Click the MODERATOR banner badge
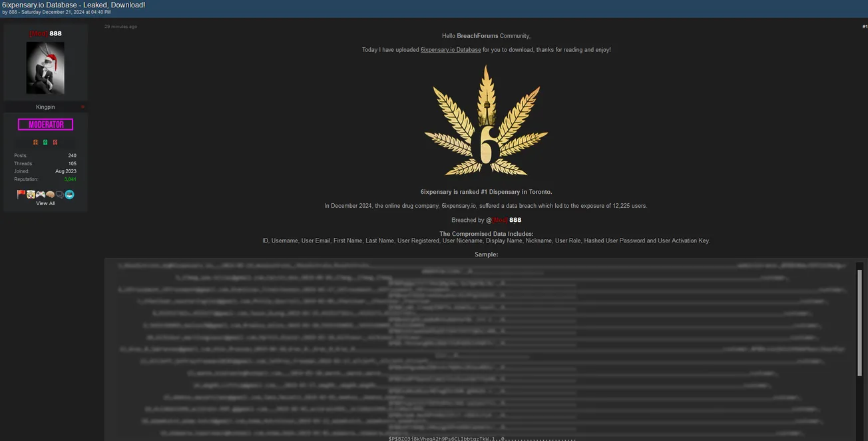 45,124
